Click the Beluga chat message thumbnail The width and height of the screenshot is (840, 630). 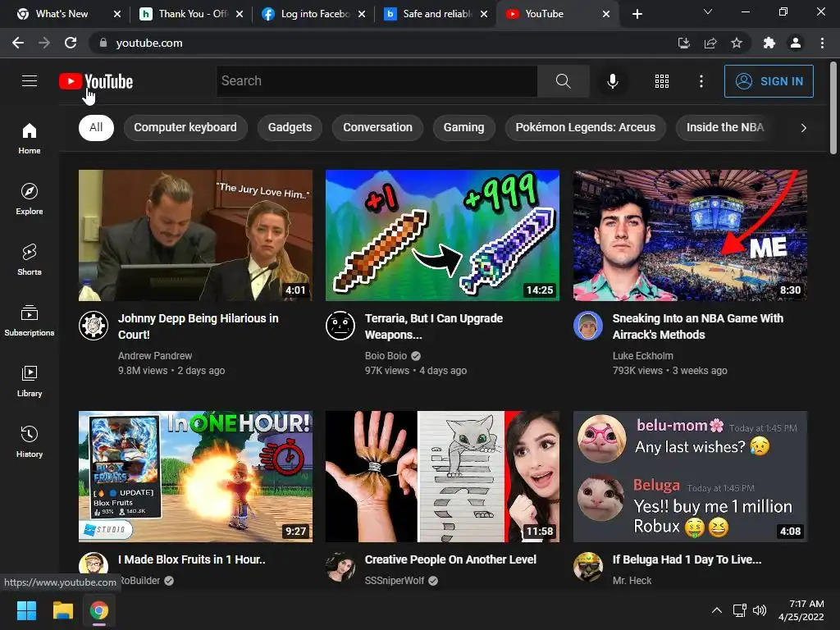pyautogui.click(x=690, y=477)
